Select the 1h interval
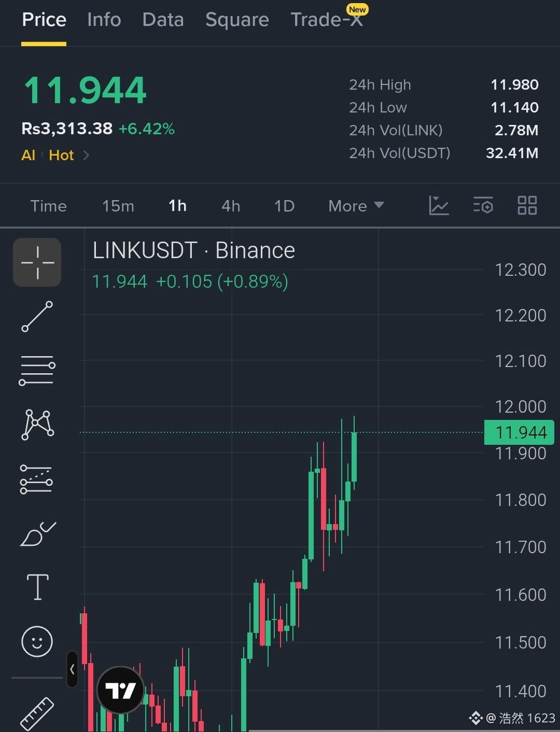This screenshot has width=560, height=732. pyautogui.click(x=177, y=206)
